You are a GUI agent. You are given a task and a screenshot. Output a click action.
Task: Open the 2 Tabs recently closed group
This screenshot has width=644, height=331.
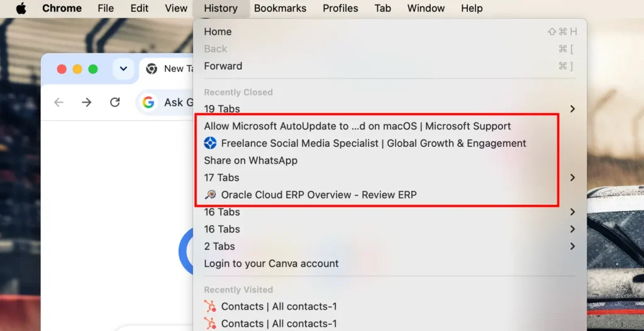(x=390, y=246)
